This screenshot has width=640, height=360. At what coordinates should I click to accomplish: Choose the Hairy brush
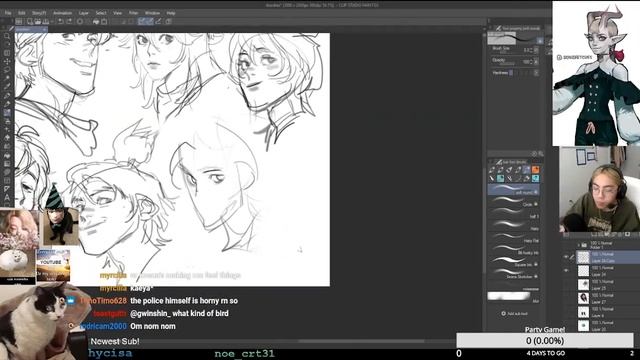tap(513, 226)
